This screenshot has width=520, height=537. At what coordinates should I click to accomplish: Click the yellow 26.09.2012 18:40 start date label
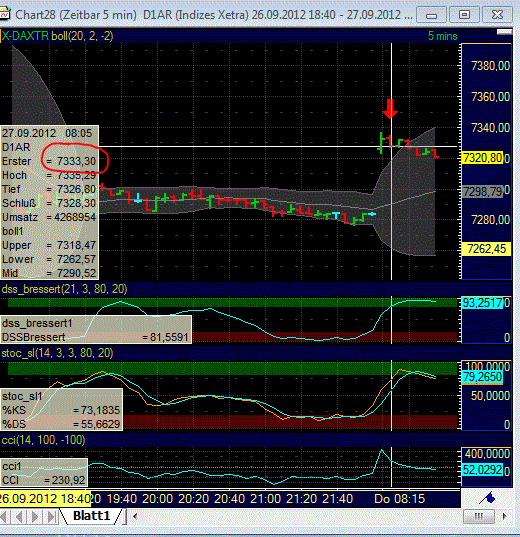[x=45, y=499]
